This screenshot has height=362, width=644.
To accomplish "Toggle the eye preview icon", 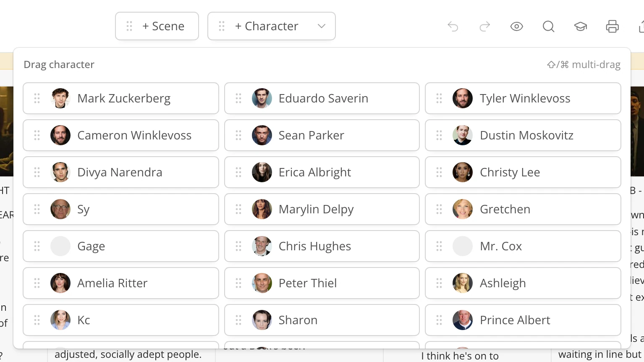I will point(517,26).
